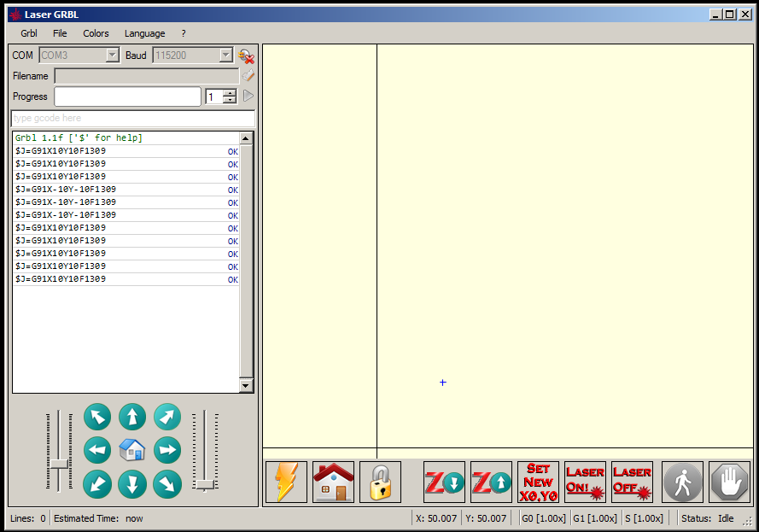Increase the repeat count spinner
The width and height of the screenshot is (759, 532).
230,92
